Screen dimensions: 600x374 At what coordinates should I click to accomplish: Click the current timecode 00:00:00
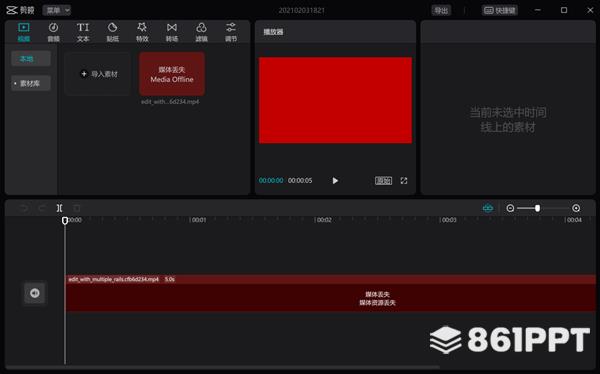click(271, 180)
